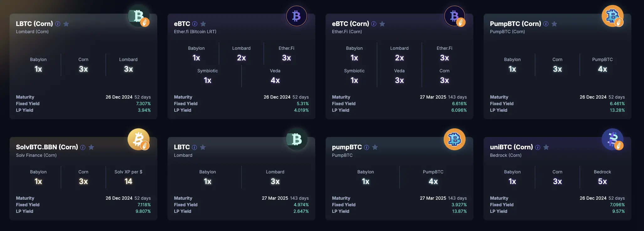Toggle favorite star on uniBTC (Corn)
Image resolution: width=644 pixels, height=231 pixels.
click(546, 147)
